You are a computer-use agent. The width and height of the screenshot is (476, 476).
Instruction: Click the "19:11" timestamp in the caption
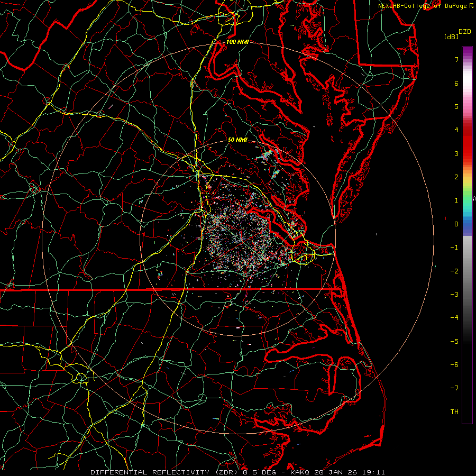coord(374,472)
